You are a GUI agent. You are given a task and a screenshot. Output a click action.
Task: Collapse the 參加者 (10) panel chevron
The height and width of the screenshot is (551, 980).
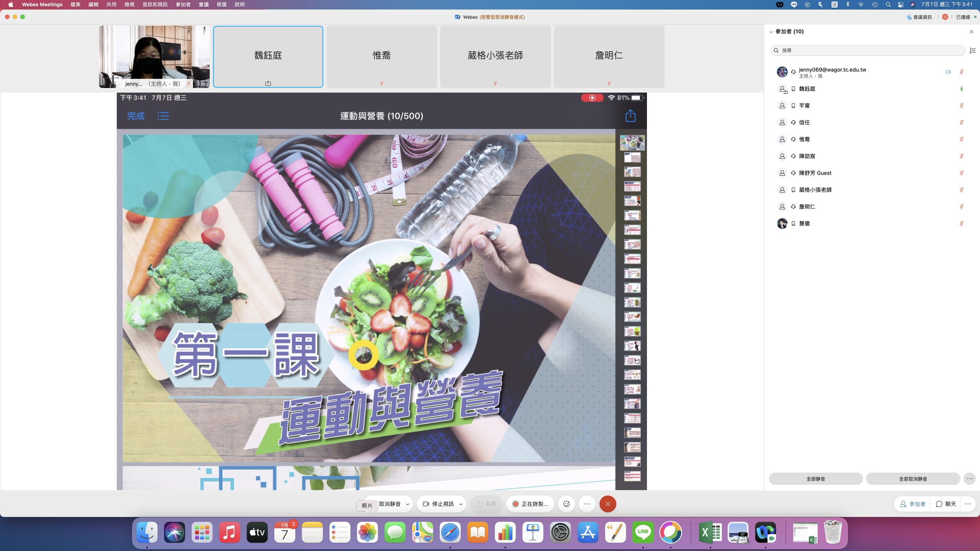click(771, 32)
